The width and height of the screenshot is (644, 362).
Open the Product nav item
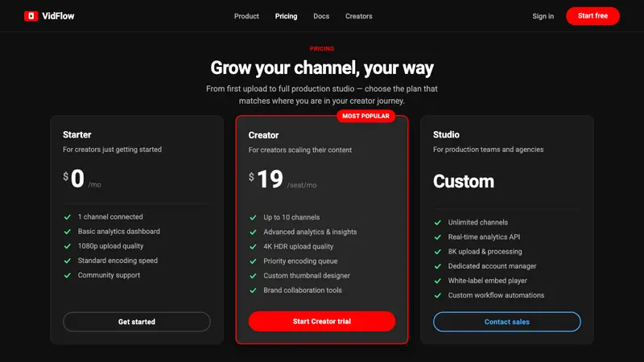point(246,16)
